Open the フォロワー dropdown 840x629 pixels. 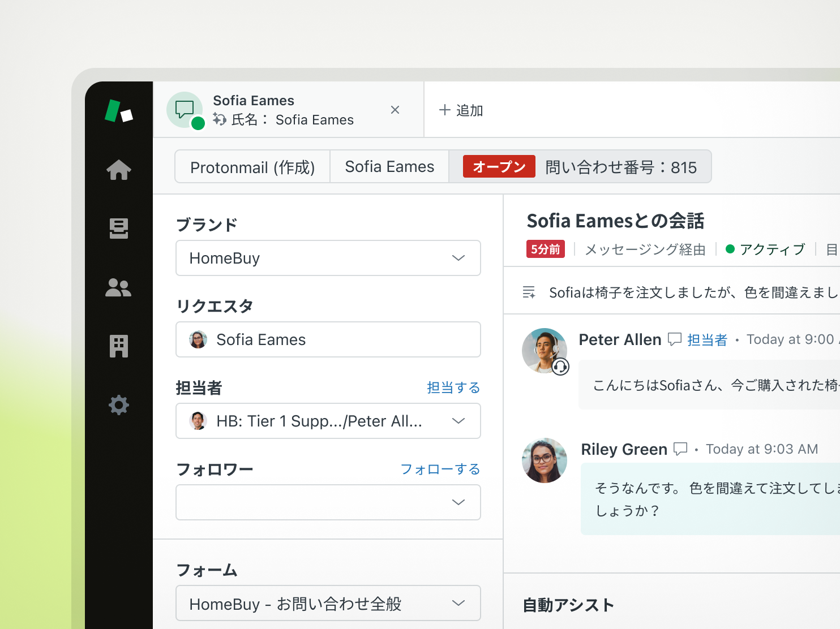[328, 502]
